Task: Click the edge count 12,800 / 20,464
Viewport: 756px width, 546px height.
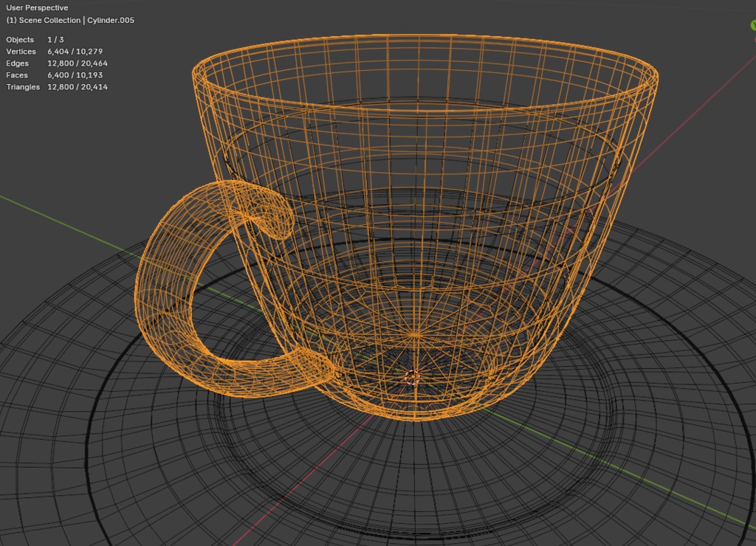Action: (77, 63)
